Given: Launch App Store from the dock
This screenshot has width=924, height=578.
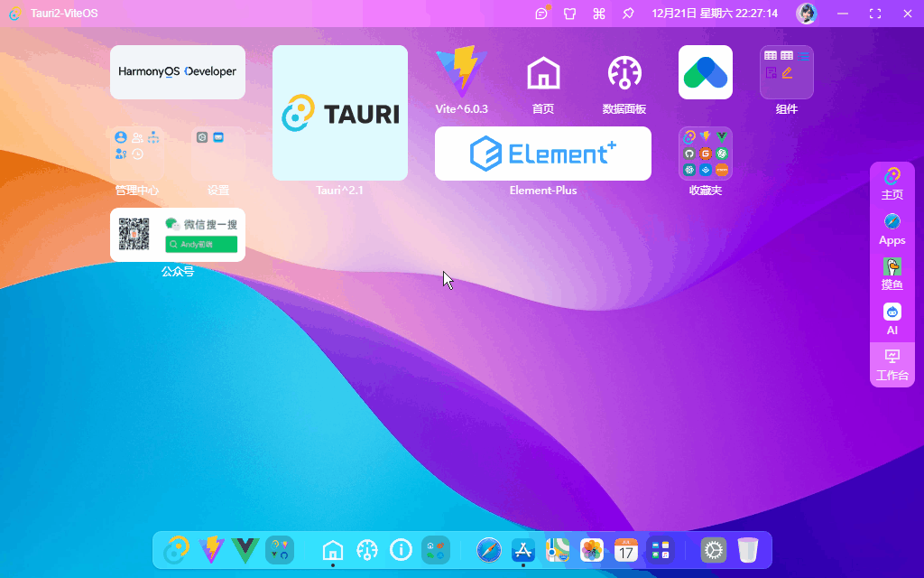Looking at the screenshot, I should coord(522,550).
